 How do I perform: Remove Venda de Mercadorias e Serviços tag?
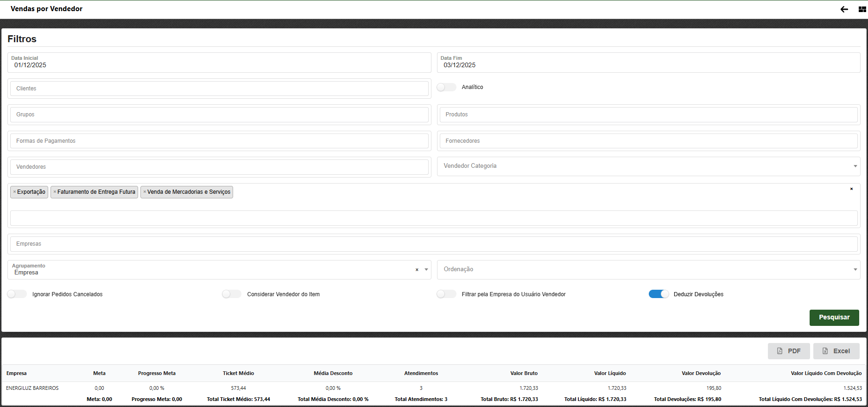pyautogui.click(x=145, y=192)
